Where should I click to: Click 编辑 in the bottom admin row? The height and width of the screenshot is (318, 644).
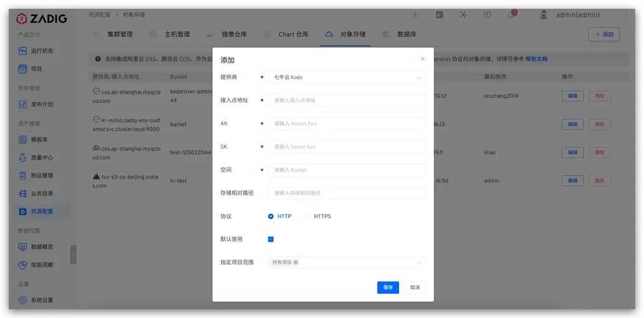point(573,181)
